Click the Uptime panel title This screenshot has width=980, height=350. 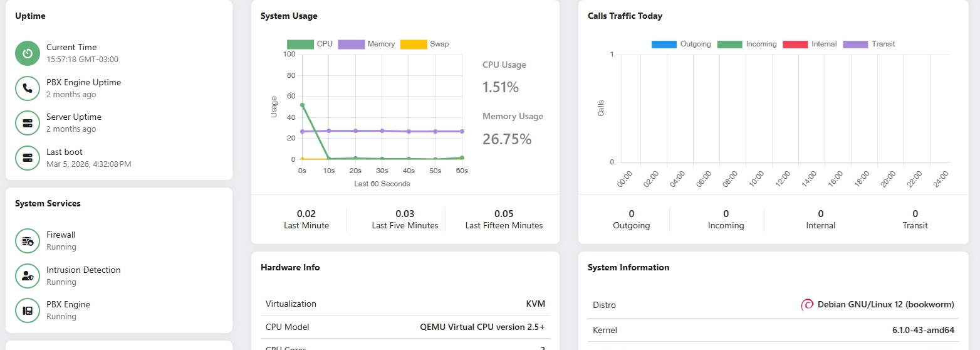(30, 16)
